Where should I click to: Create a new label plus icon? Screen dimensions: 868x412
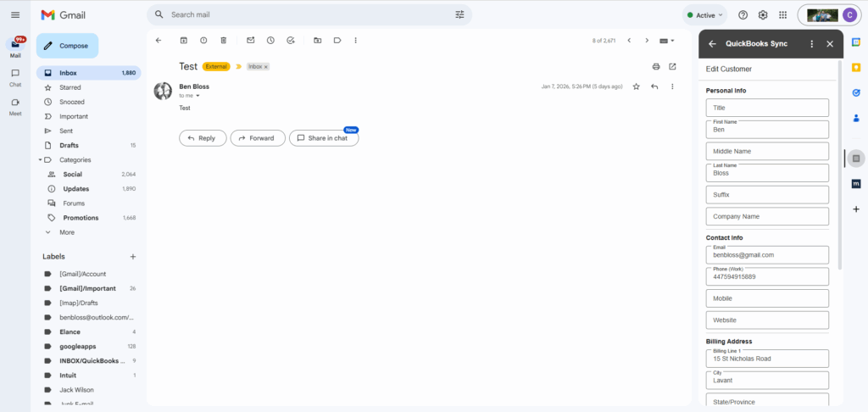(x=133, y=257)
